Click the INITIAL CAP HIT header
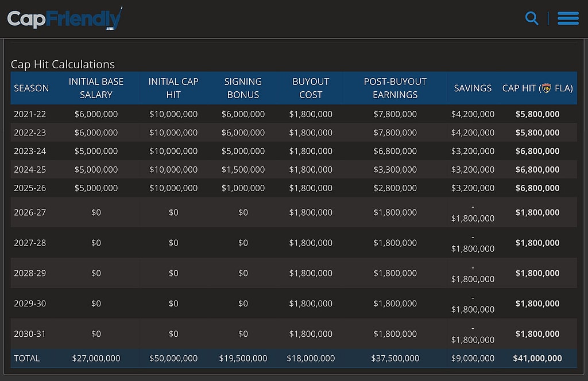Image resolution: width=588 pixels, height=381 pixels. click(173, 88)
